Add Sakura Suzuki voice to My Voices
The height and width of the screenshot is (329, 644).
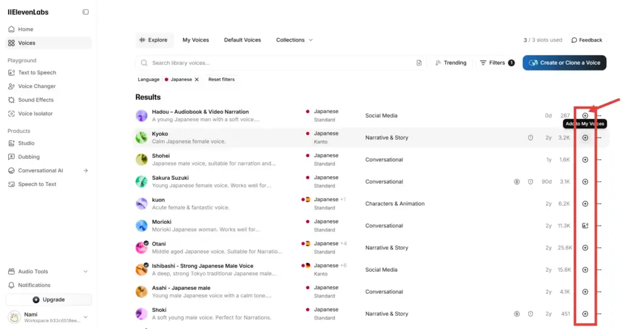coord(585,182)
